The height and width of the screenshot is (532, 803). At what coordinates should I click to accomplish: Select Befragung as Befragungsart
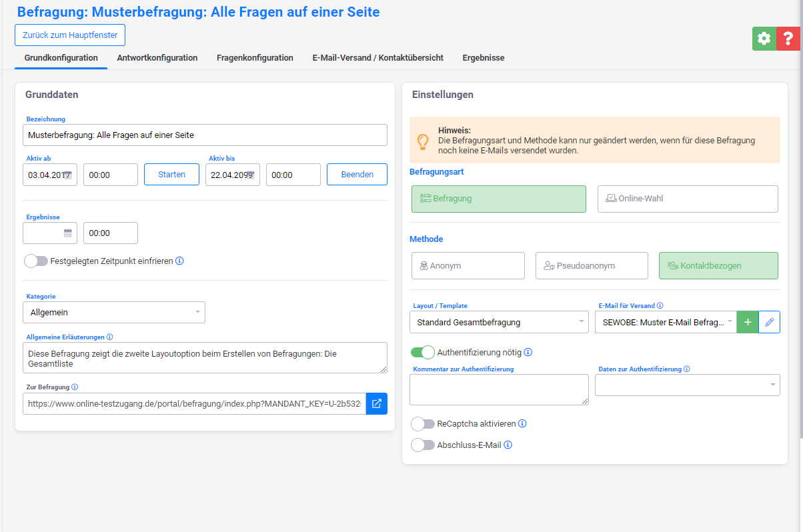click(499, 199)
